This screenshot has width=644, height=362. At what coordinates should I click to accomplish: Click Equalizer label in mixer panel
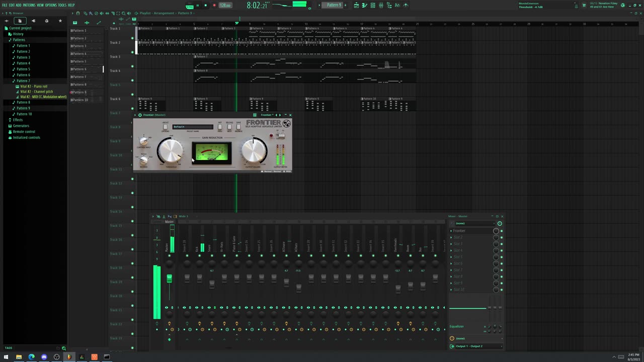[457, 326]
